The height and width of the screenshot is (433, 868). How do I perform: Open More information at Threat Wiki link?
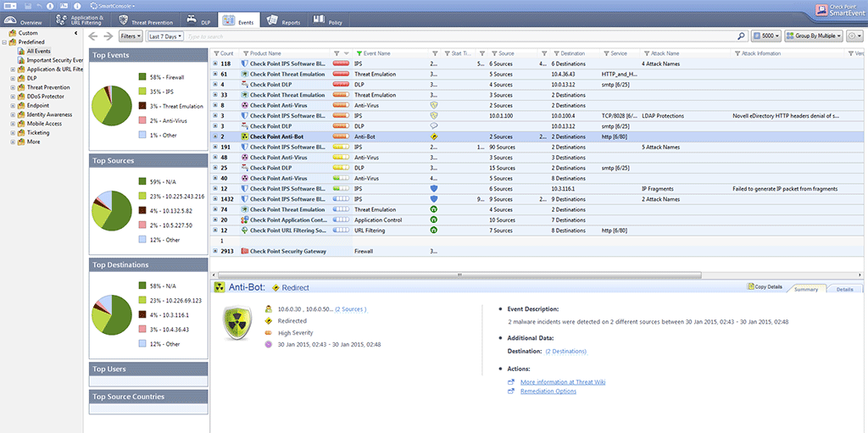[562, 382]
